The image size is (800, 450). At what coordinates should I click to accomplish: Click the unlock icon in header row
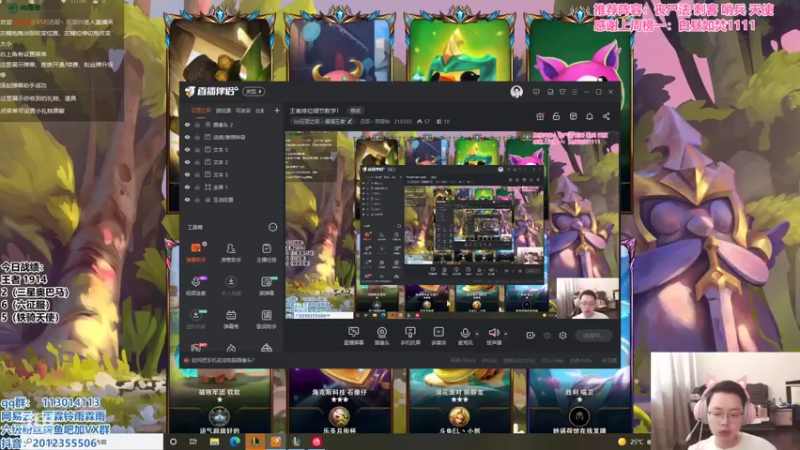pos(556,116)
